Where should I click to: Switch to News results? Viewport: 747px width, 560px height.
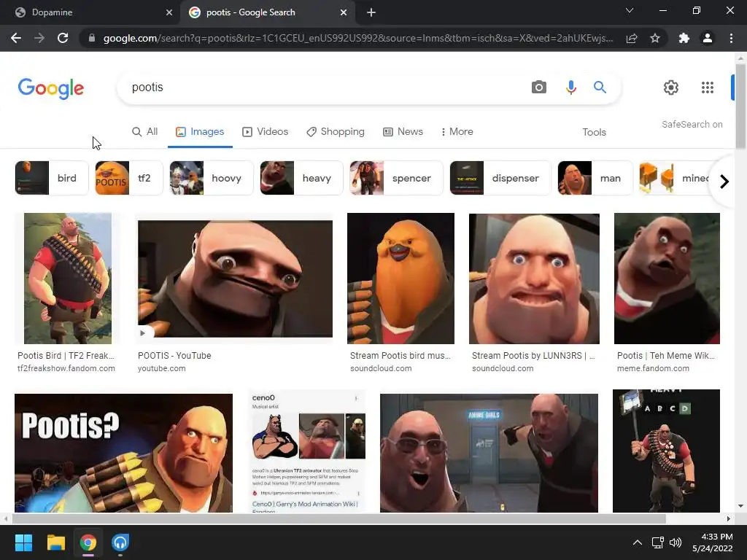coord(403,131)
